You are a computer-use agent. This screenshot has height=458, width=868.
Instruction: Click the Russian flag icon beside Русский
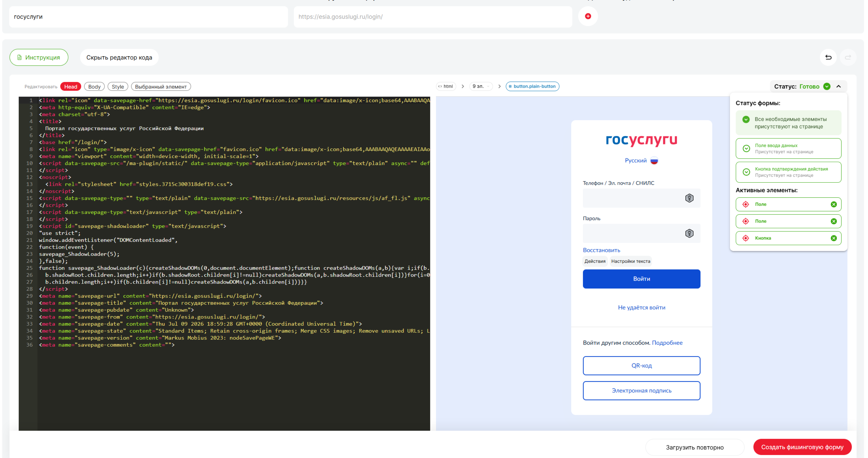(x=654, y=161)
